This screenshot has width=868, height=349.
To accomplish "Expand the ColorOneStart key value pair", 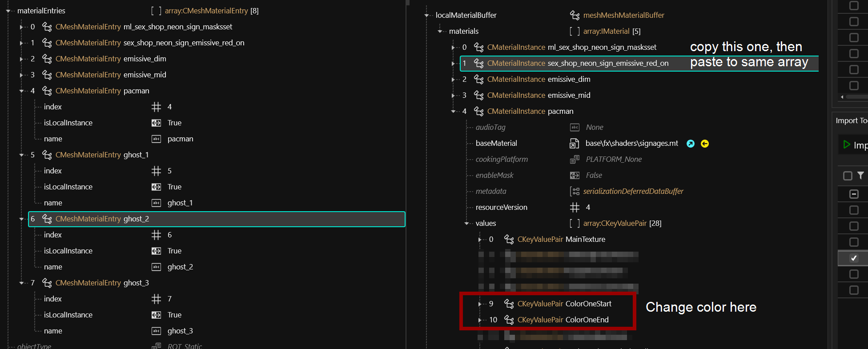I will coord(479,304).
